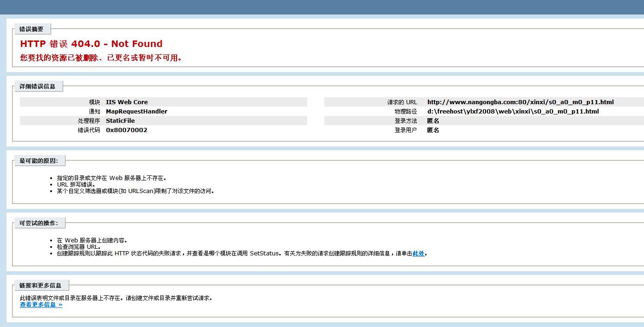Click the '链接和更多信息' section label
Screen dimensions: 644x327
click(41, 286)
